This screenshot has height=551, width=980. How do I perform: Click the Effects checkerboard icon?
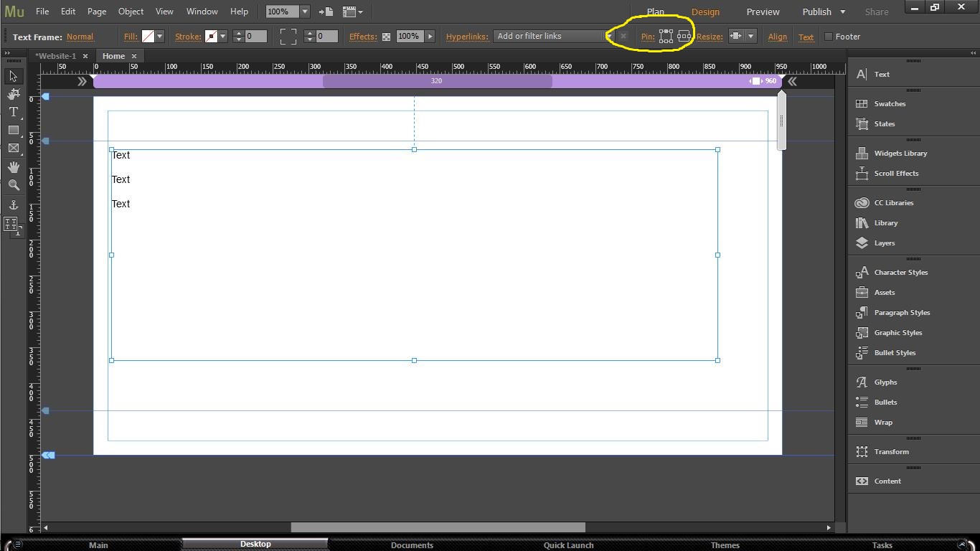(386, 37)
